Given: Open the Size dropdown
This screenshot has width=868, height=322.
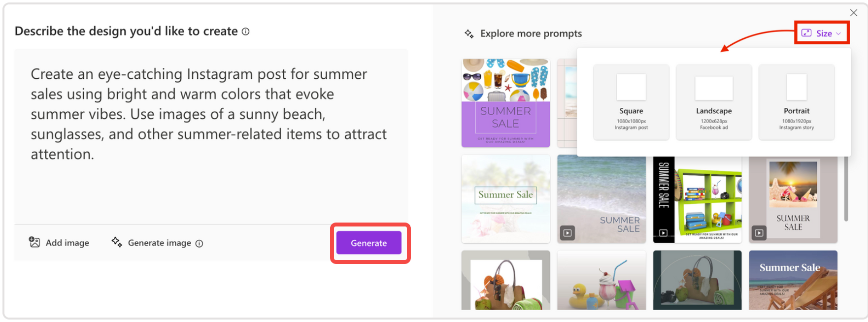Looking at the screenshot, I should pyautogui.click(x=822, y=33).
